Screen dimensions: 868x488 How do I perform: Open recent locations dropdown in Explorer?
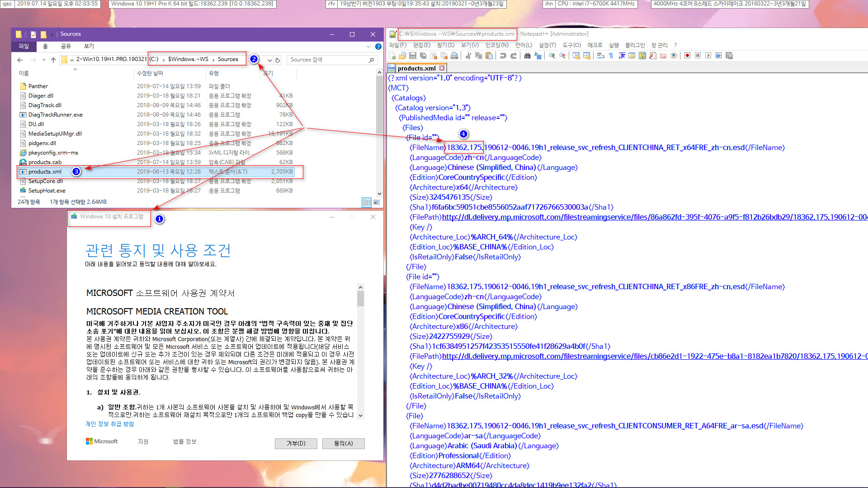44,60
